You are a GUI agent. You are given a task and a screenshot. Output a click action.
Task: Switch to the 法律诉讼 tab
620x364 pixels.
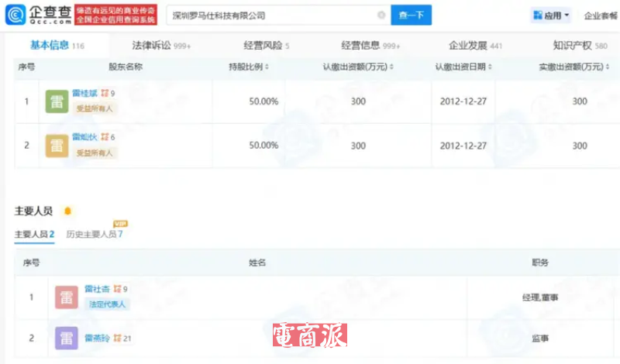coord(161,46)
